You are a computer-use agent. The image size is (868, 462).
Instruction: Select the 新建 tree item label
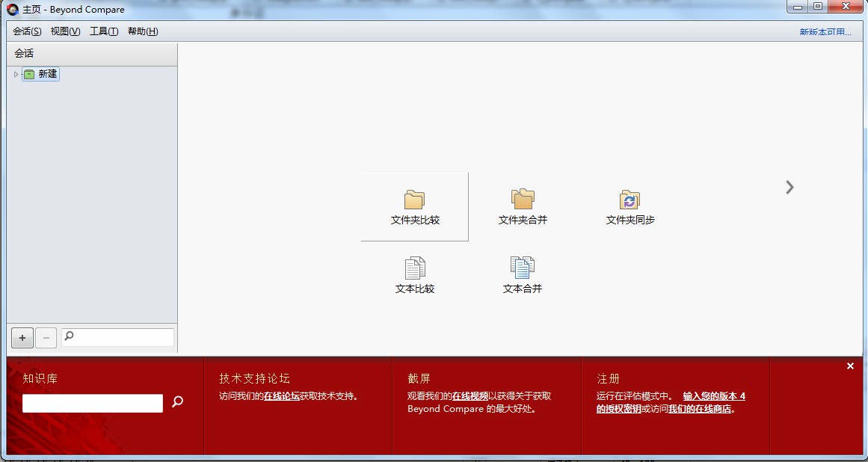pos(48,74)
